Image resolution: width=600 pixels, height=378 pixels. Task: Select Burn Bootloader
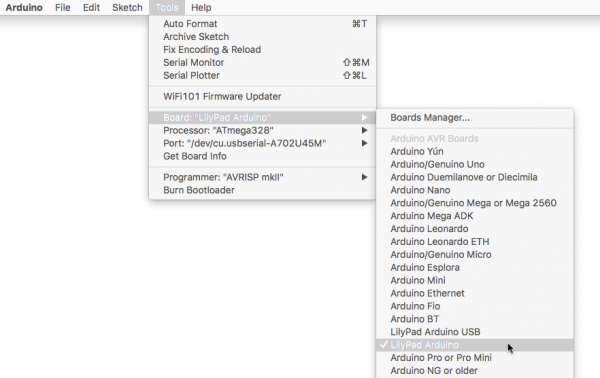(262, 190)
